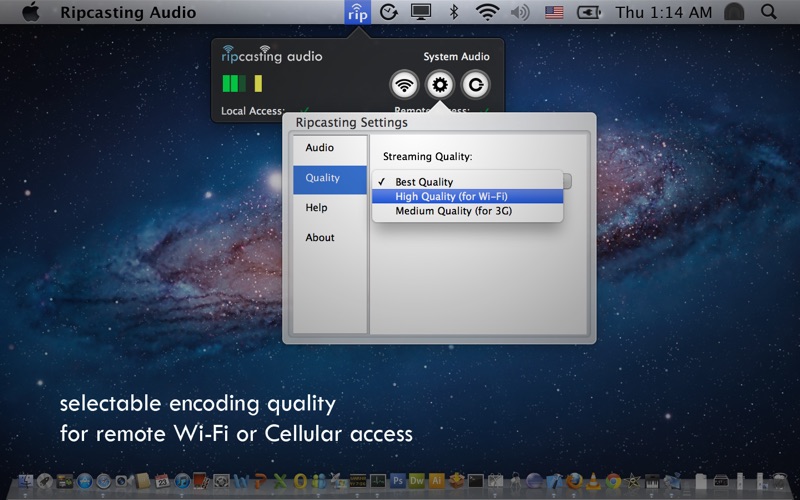Image resolution: width=800 pixels, height=500 pixels.
Task: Click the Thu 1:14 AM clock
Action: coord(663,13)
